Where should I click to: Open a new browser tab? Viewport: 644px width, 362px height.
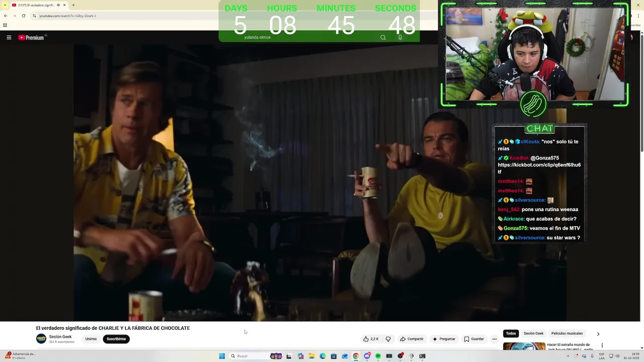(x=73, y=5)
